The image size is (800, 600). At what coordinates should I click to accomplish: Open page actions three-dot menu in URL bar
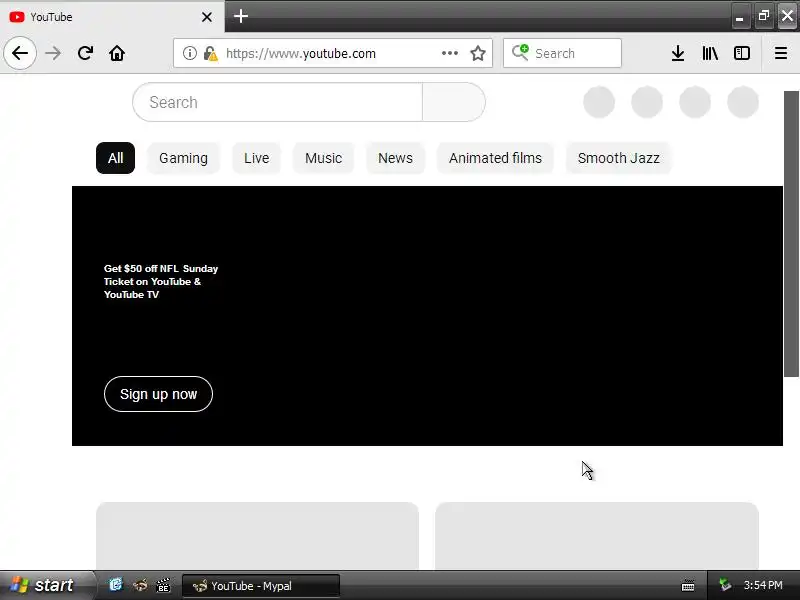(449, 53)
